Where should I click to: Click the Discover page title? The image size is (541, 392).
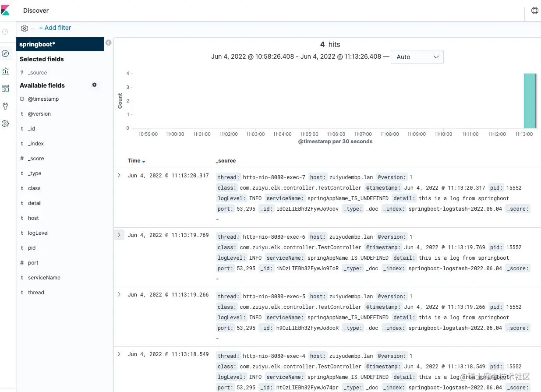pos(36,11)
